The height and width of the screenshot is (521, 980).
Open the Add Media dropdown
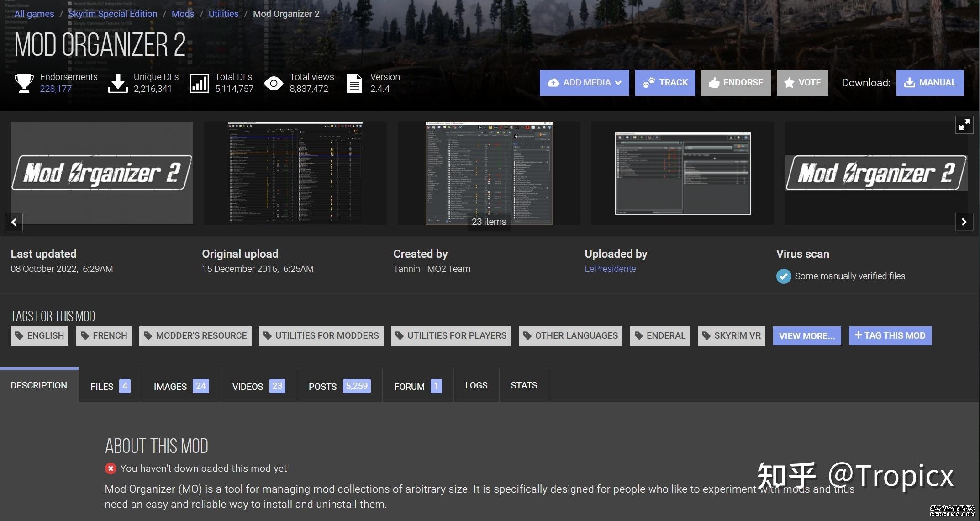pos(584,83)
